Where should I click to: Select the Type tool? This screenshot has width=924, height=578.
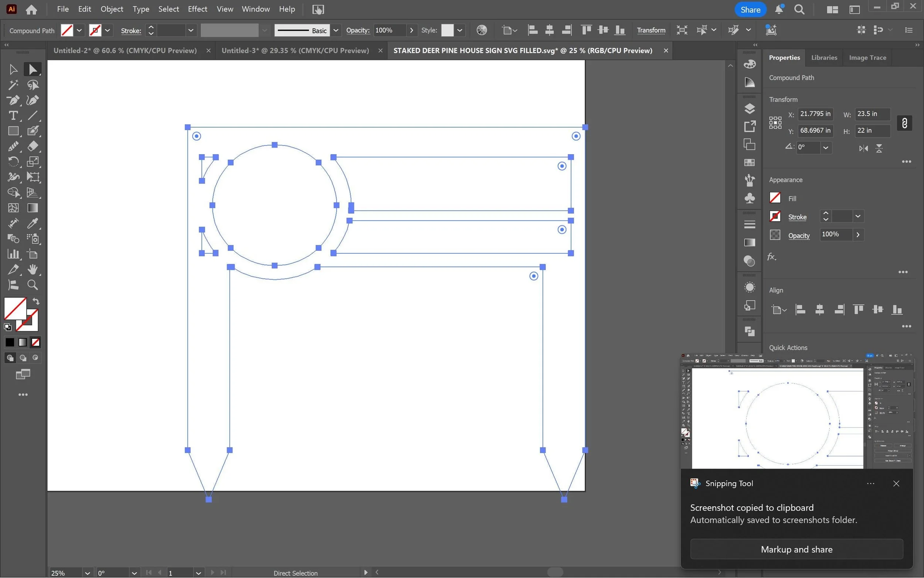point(13,115)
